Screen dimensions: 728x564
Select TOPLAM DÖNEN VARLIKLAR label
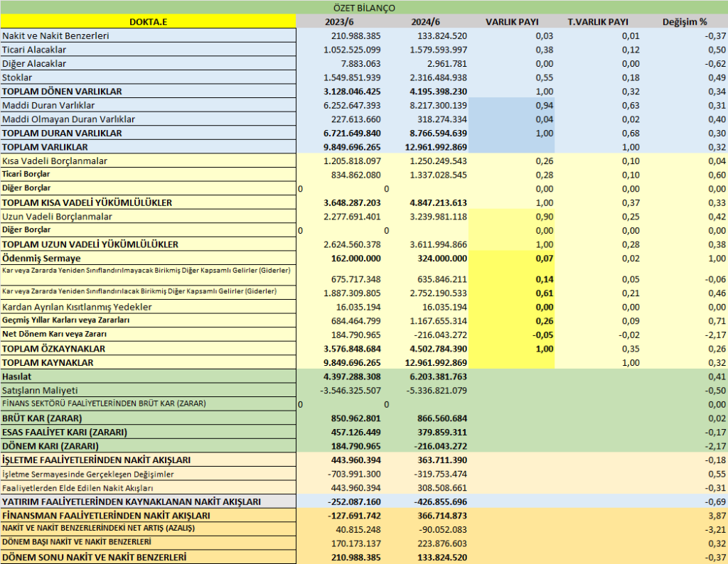(148, 92)
